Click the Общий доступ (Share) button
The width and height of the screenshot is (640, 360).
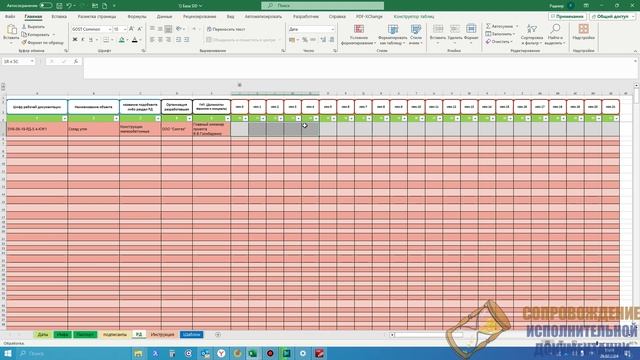[x=613, y=17]
